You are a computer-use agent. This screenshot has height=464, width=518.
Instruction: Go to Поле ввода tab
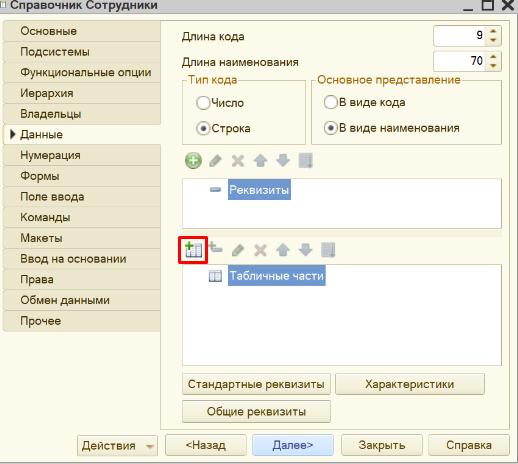pyautogui.click(x=82, y=197)
